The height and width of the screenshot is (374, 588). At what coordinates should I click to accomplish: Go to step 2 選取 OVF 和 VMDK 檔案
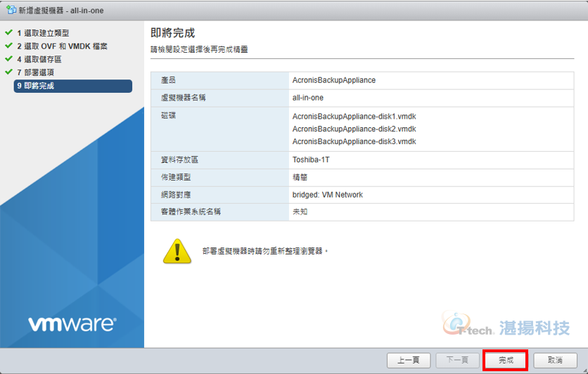63,46
